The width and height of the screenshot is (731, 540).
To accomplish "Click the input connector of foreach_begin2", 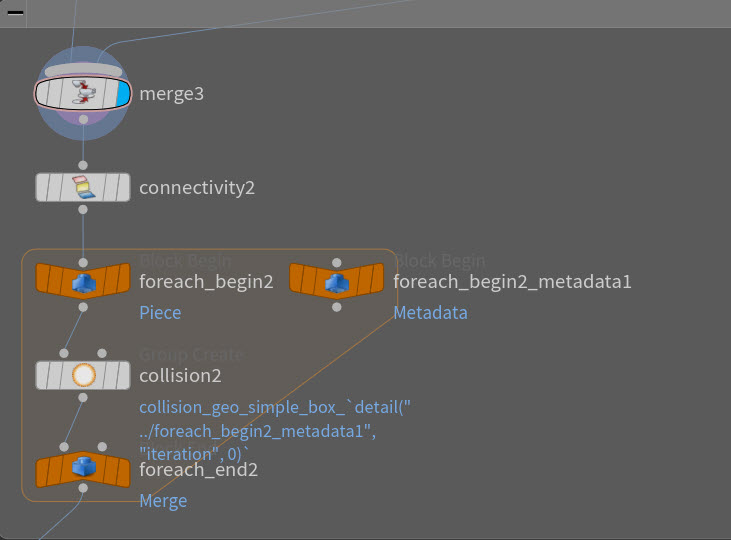I will [x=83, y=263].
